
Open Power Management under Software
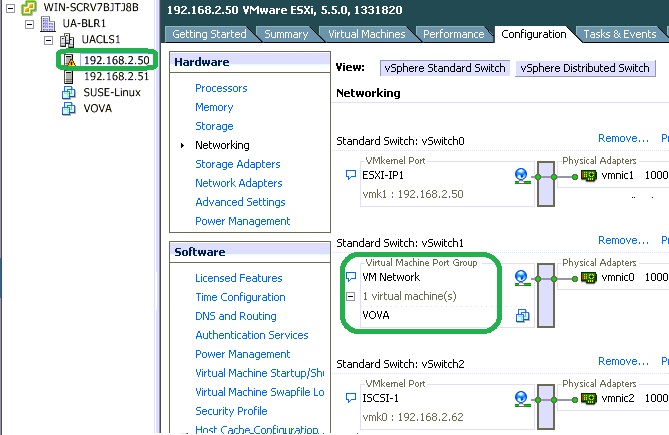[x=242, y=354]
